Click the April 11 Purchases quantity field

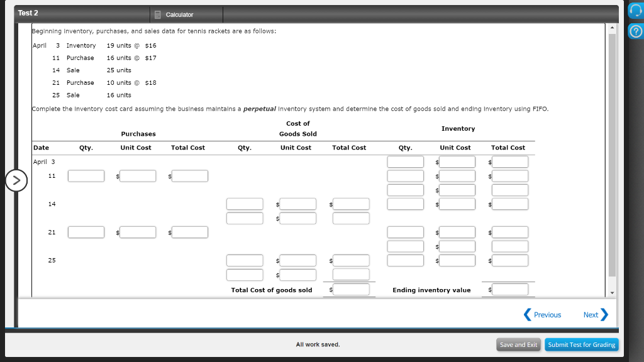pos(86,176)
